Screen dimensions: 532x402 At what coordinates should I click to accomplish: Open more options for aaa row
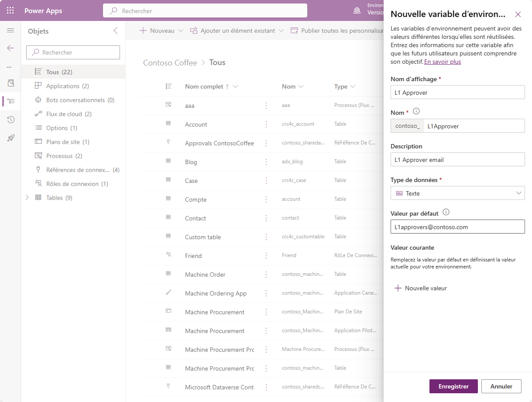coord(266,106)
